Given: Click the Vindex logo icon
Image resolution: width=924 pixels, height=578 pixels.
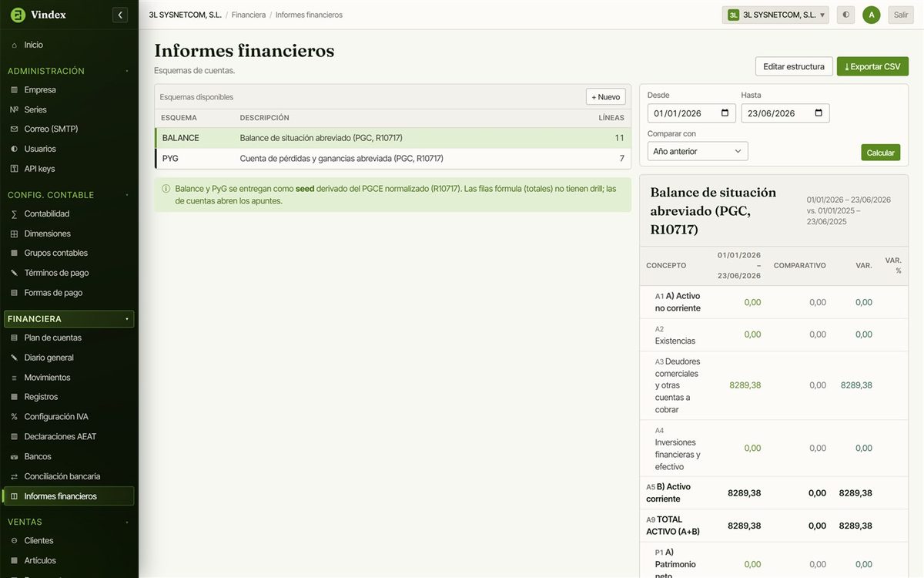Looking at the screenshot, I should (x=18, y=15).
